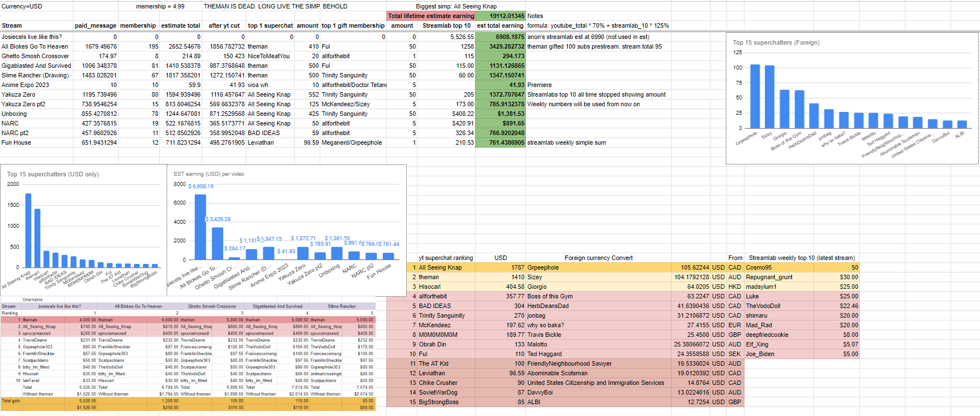Click the HKD currency code cell
Screen dimensions: 980x416
(x=735, y=287)
